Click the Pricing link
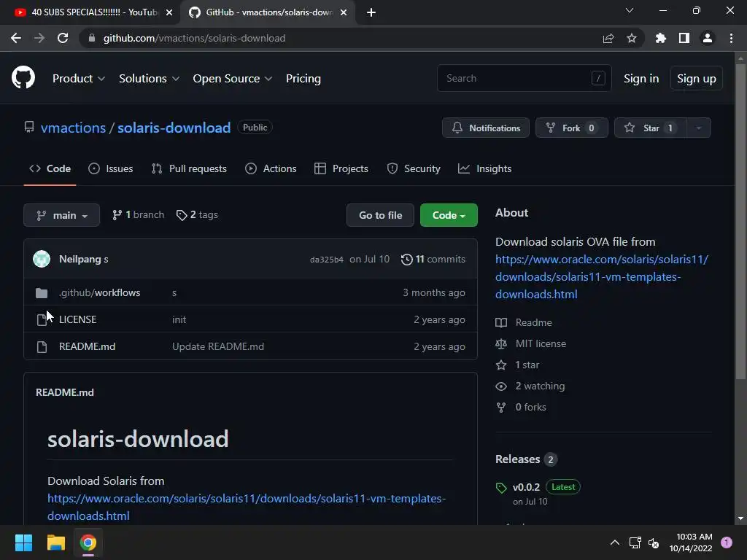The height and width of the screenshot is (560, 747). click(303, 79)
